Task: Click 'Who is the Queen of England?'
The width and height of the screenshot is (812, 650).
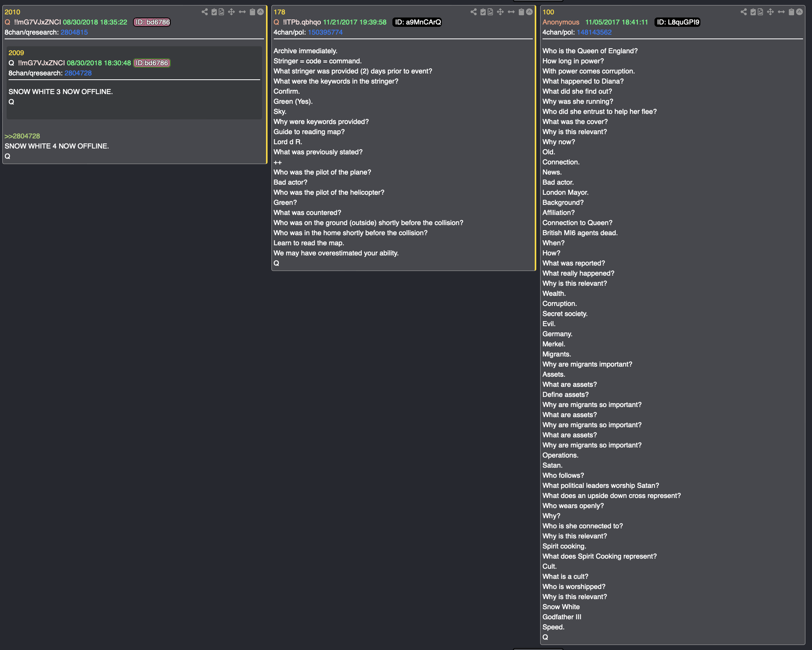Action: click(x=590, y=51)
